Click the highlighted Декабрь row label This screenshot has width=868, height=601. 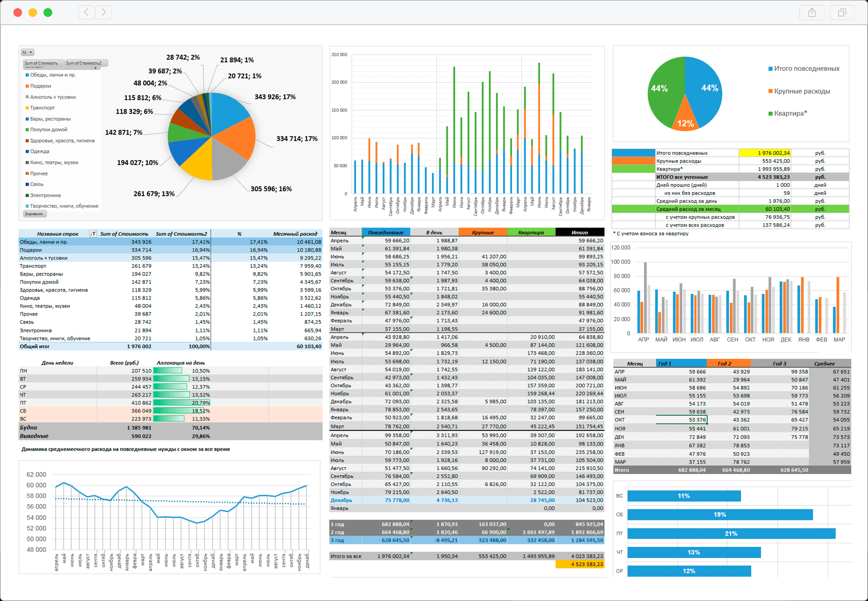(341, 500)
